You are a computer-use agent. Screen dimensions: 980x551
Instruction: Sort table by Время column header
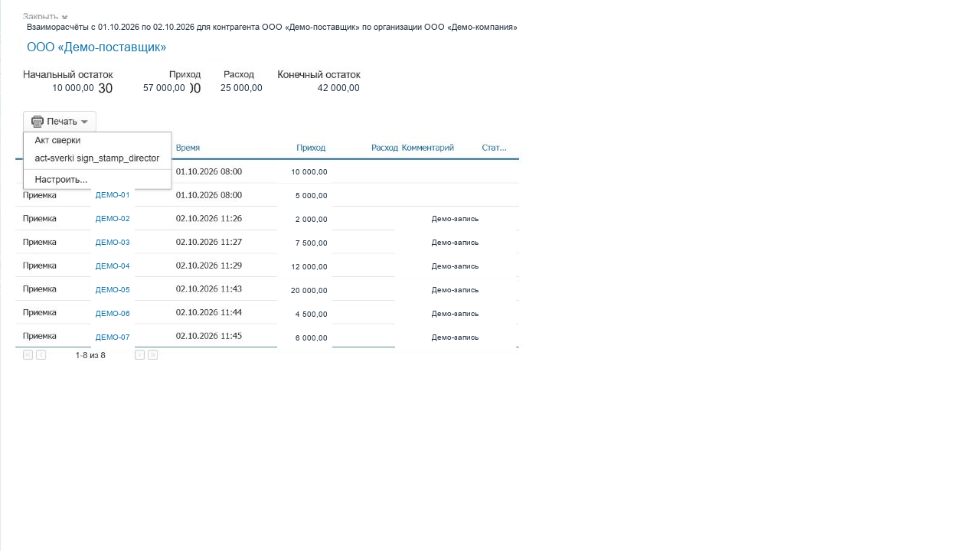point(188,148)
